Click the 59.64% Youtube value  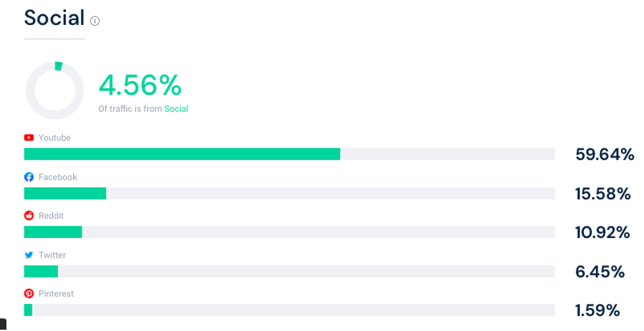tap(604, 154)
